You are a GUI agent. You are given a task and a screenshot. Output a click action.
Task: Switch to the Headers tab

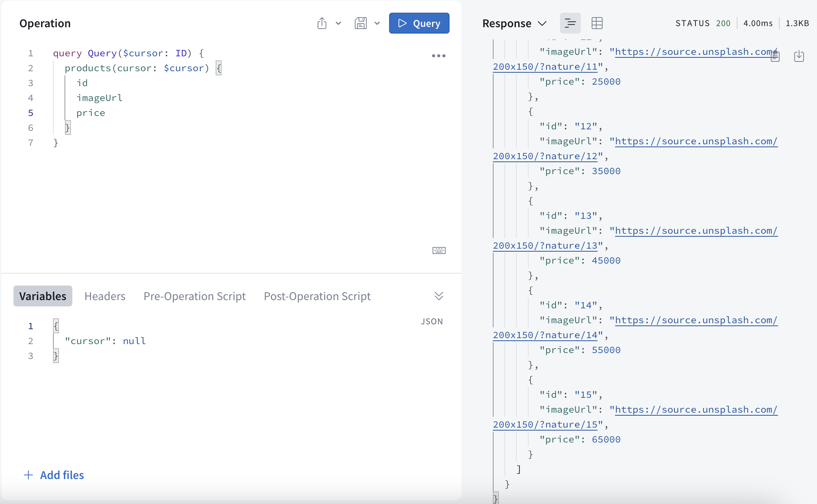click(105, 296)
